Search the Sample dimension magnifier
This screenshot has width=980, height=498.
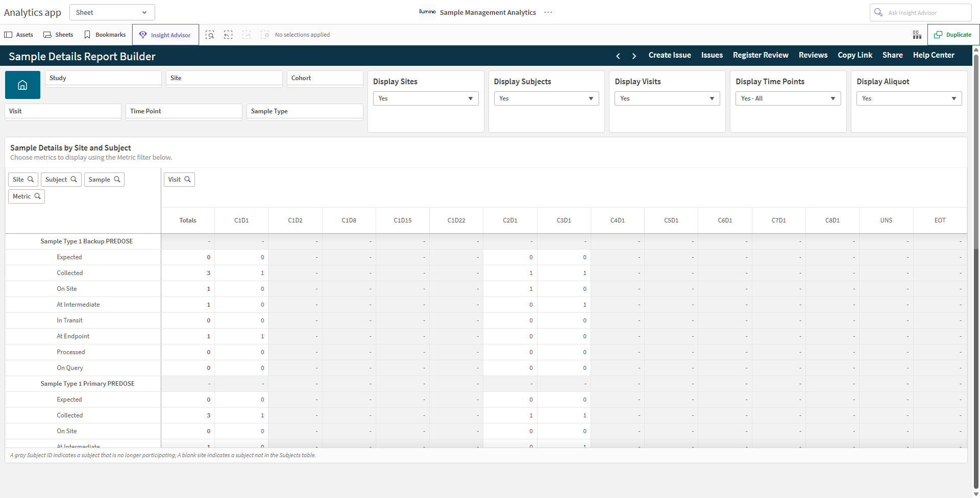click(117, 180)
